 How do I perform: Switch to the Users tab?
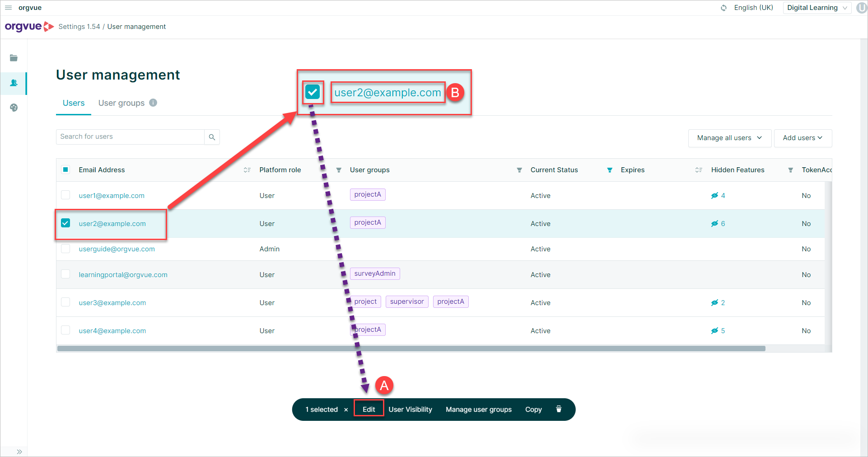pyautogui.click(x=74, y=103)
